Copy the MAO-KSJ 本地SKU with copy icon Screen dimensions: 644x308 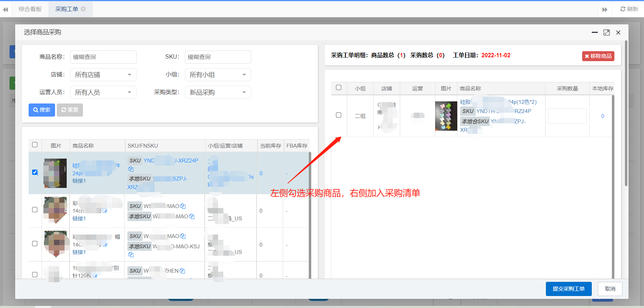pyautogui.click(x=131, y=255)
